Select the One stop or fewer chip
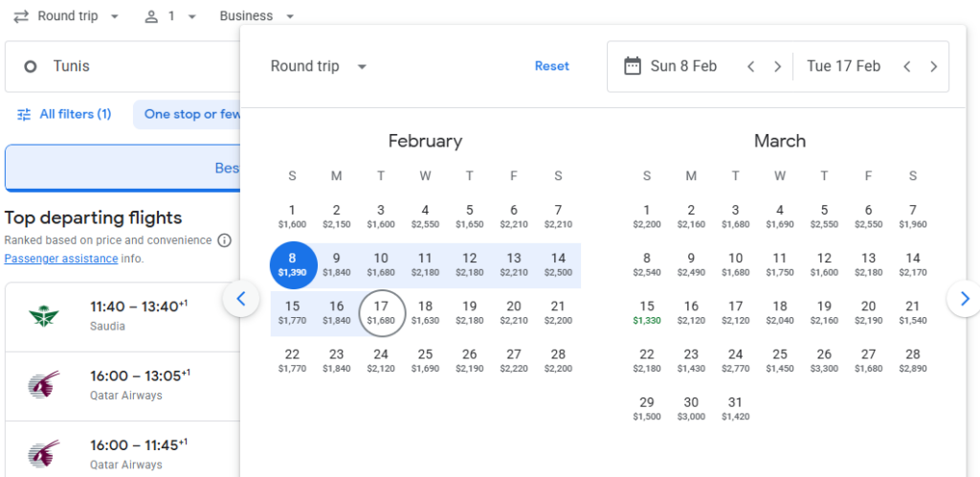The width and height of the screenshot is (980, 477). click(x=188, y=114)
